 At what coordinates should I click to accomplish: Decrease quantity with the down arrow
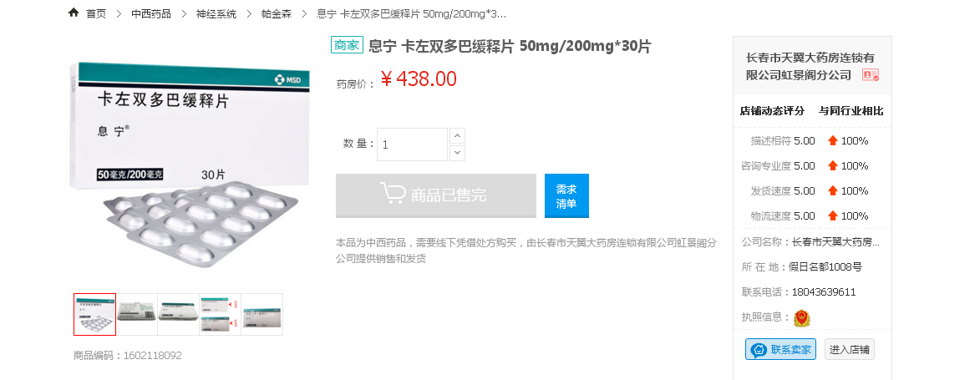457,152
